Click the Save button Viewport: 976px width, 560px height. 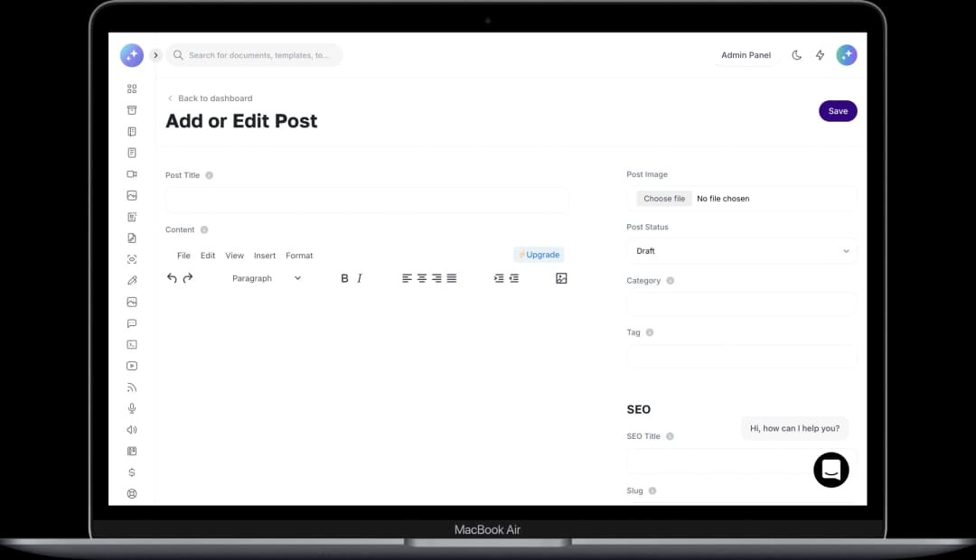(838, 111)
